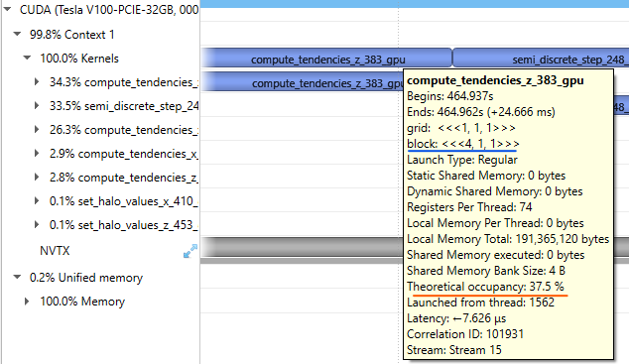Expand the 2.9% compute_tendencies_x row
Image resolution: width=629 pixels, height=364 pixels.
click(37, 153)
